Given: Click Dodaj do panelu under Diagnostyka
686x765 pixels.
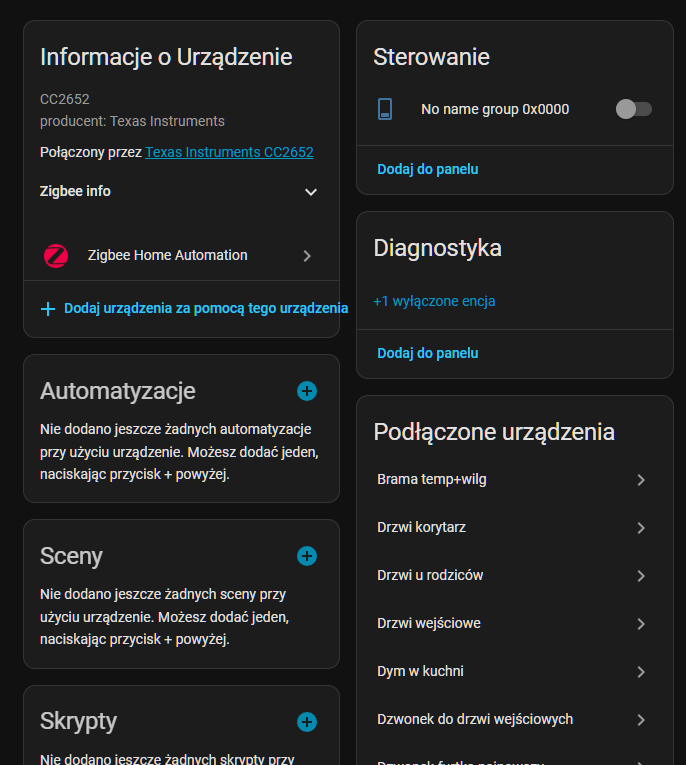Looking at the screenshot, I should tap(428, 353).
